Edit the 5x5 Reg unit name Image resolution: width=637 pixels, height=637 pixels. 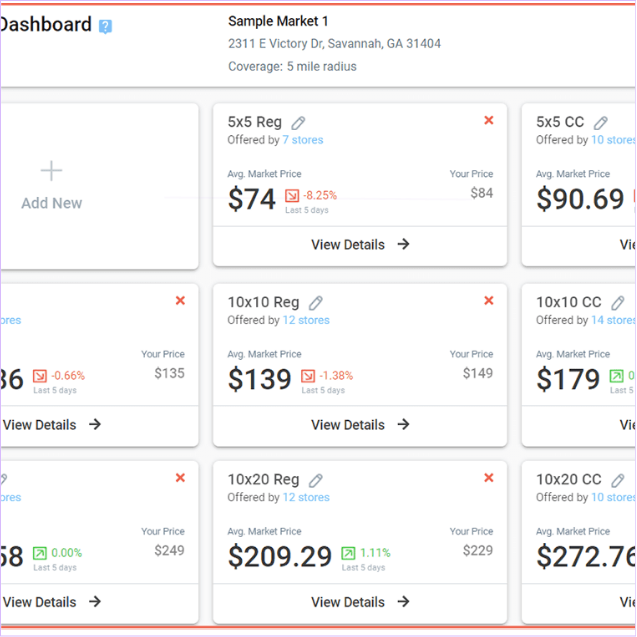pyautogui.click(x=299, y=122)
